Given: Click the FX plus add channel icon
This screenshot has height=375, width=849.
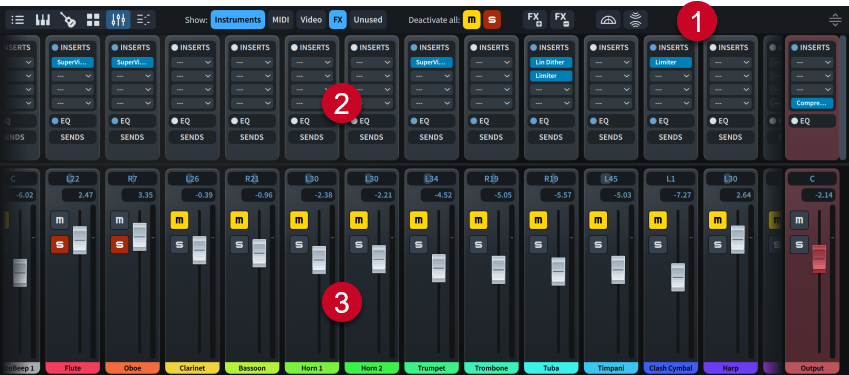Looking at the screenshot, I should coord(534,20).
